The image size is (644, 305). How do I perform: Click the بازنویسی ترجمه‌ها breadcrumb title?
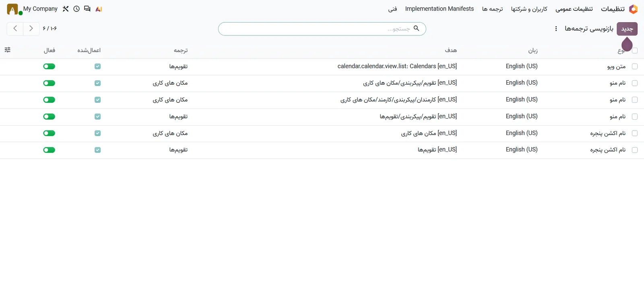pyautogui.click(x=589, y=29)
